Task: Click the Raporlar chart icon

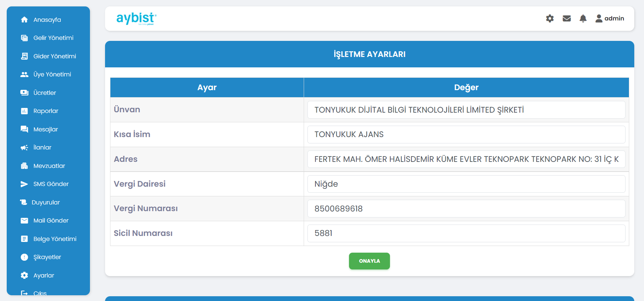Action: click(24, 111)
